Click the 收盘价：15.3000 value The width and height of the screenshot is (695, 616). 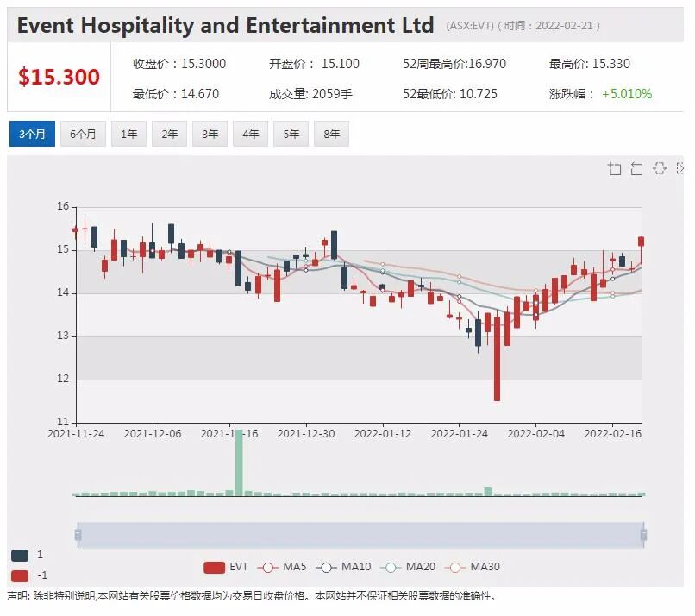click(179, 64)
